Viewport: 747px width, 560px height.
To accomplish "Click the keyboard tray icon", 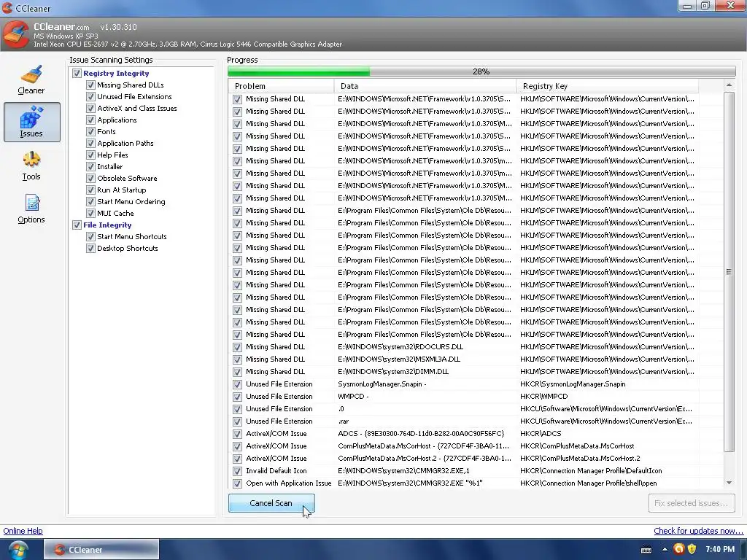I will pos(646,550).
